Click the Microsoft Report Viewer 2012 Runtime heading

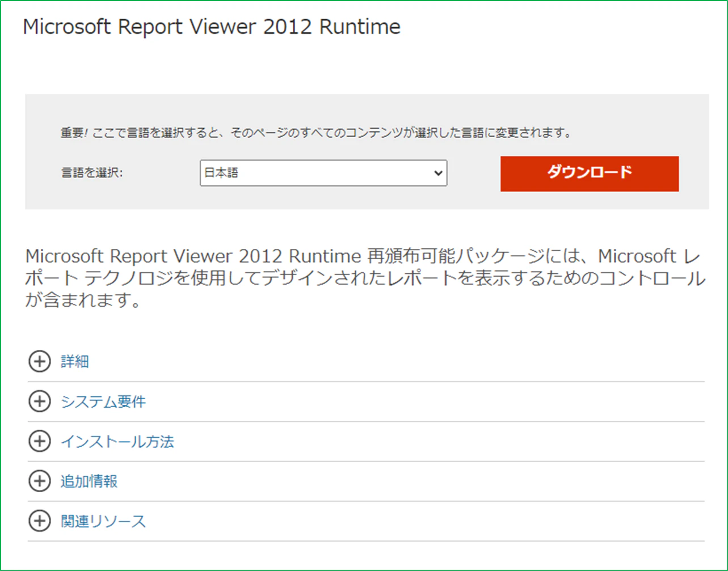pyautogui.click(x=212, y=27)
